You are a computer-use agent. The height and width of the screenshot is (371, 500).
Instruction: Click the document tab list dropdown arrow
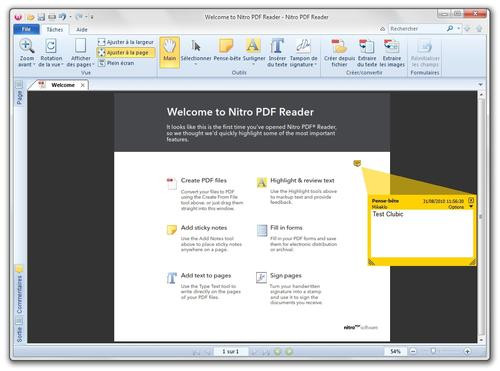480,85
